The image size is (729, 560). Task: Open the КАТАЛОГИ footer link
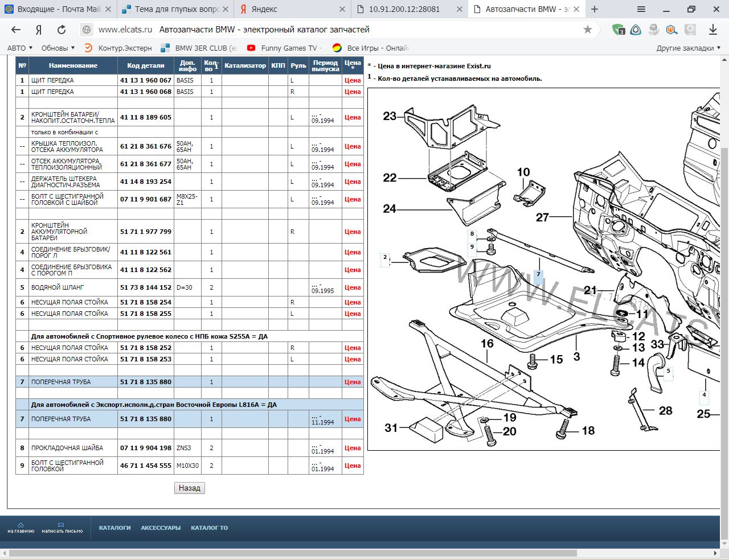tap(115, 528)
